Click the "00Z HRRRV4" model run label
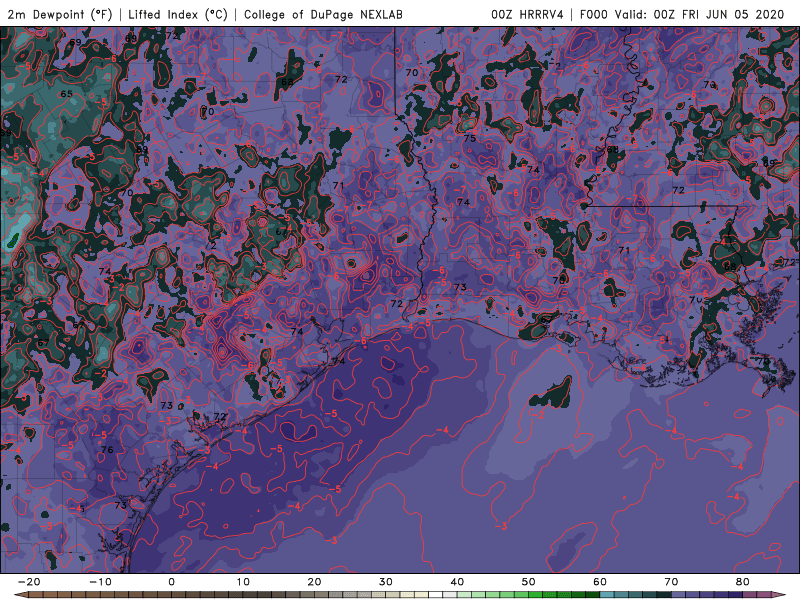 pos(528,14)
